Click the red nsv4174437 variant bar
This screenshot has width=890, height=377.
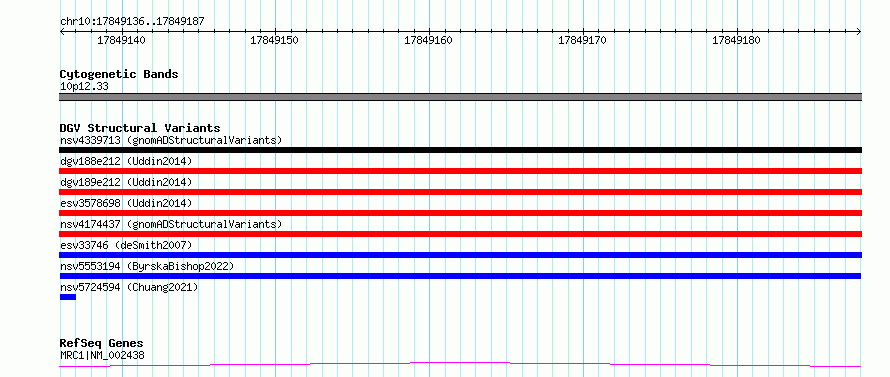coord(460,234)
